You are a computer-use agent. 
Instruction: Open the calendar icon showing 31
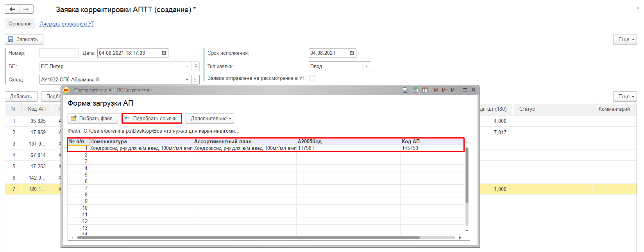pyautogui.click(x=425, y=90)
